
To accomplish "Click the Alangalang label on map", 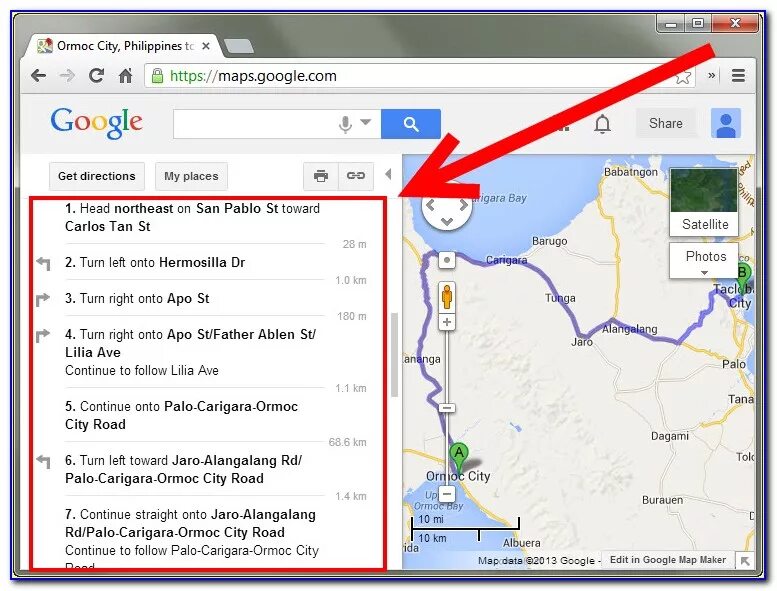I will point(629,329).
